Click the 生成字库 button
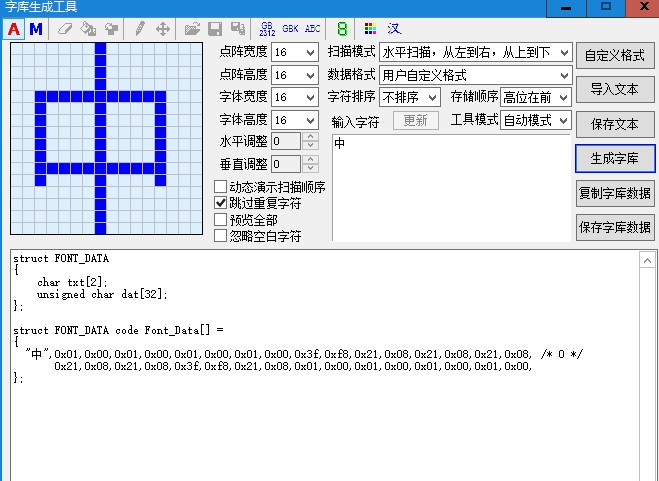The width and height of the screenshot is (659, 481). tap(615, 158)
